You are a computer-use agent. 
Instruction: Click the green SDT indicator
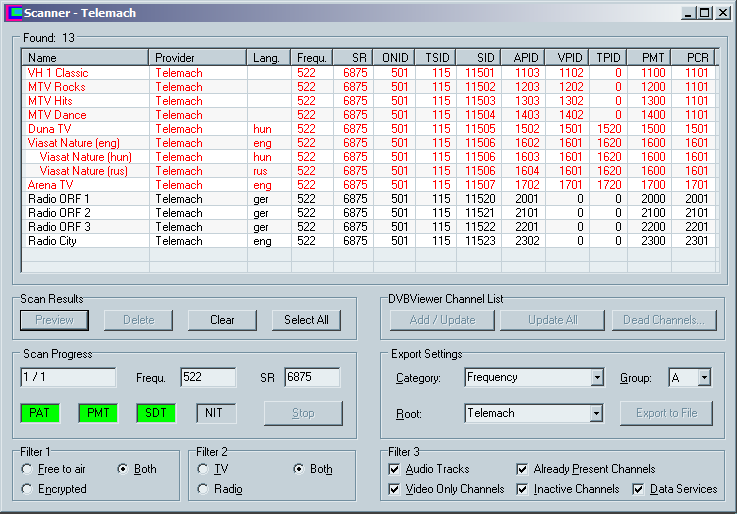pyautogui.click(x=156, y=413)
